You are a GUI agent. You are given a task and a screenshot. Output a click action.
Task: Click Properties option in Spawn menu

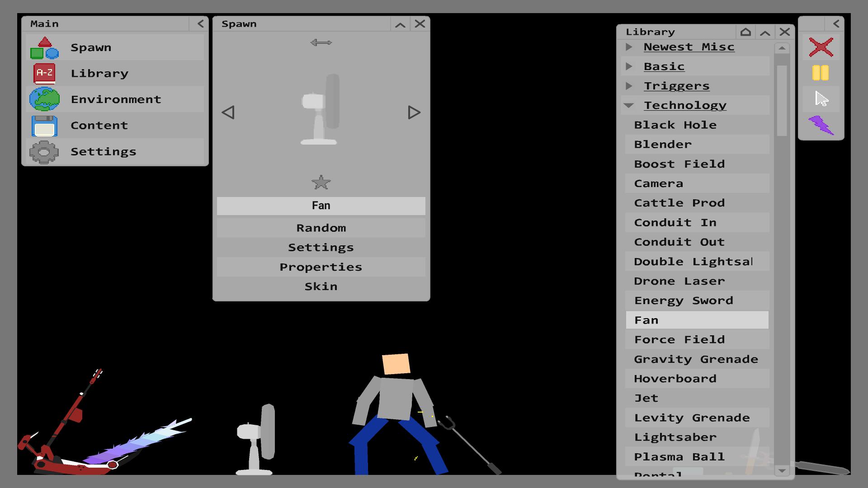(321, 266)
